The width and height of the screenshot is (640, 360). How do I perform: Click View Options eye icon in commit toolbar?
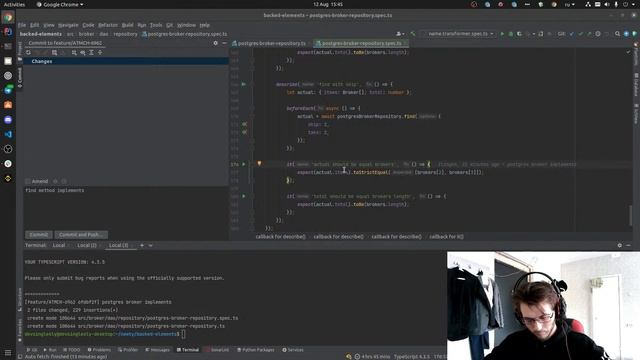point(82,52)
